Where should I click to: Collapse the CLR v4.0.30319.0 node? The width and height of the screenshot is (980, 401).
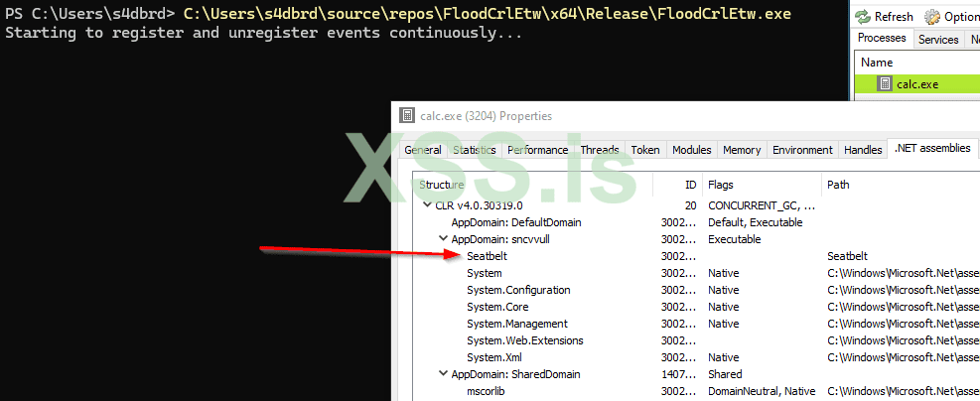[x=428, y=204]
